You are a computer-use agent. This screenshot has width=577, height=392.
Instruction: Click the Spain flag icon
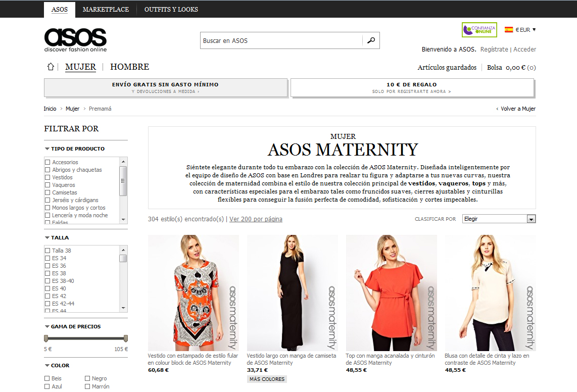(509, 30)
